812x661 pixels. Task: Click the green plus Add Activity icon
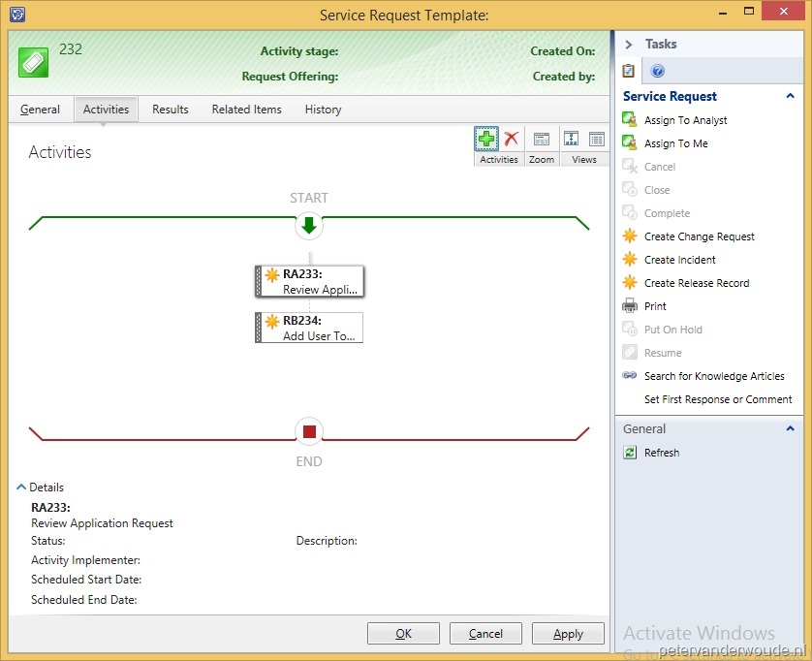486,139
